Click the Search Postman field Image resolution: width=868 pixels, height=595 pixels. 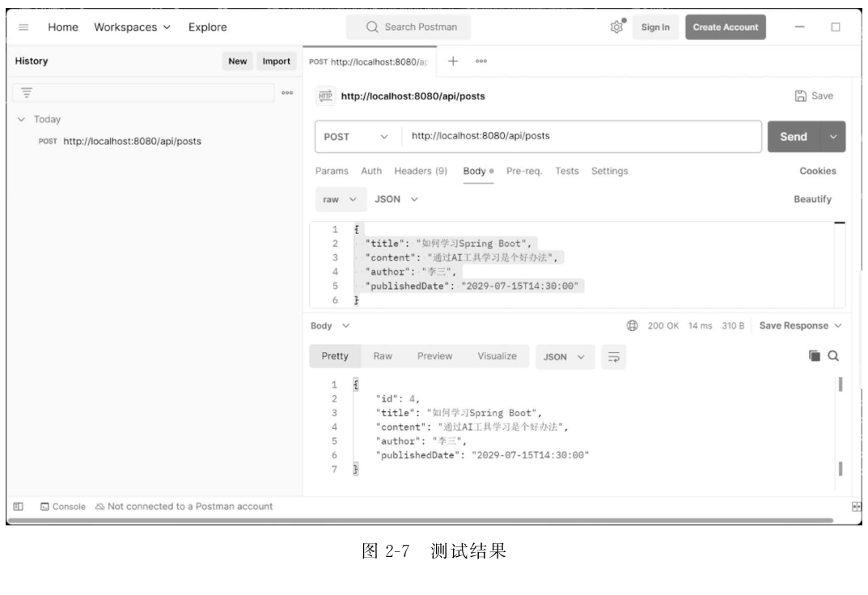(x=409, y=28)
